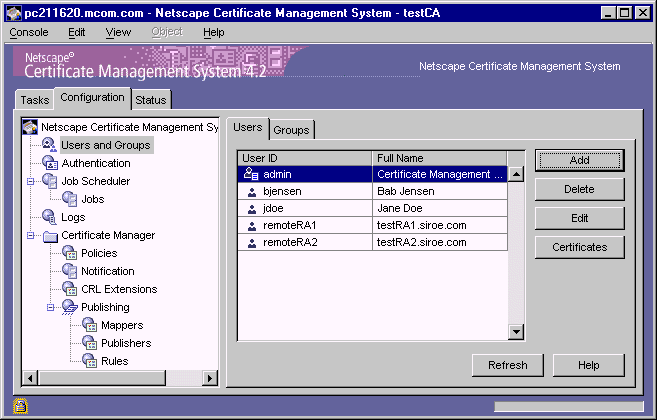Open the Edit menu

click(x=77, y=32)
